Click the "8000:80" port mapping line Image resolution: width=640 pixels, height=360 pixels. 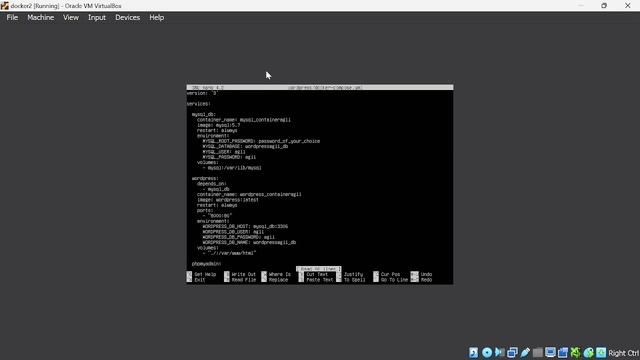click(217, 216)
